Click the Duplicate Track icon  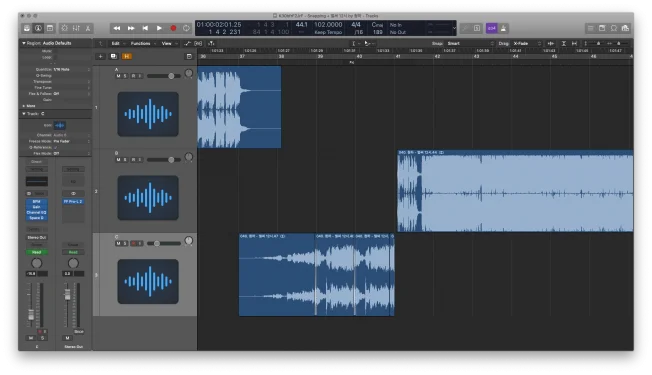114,56
